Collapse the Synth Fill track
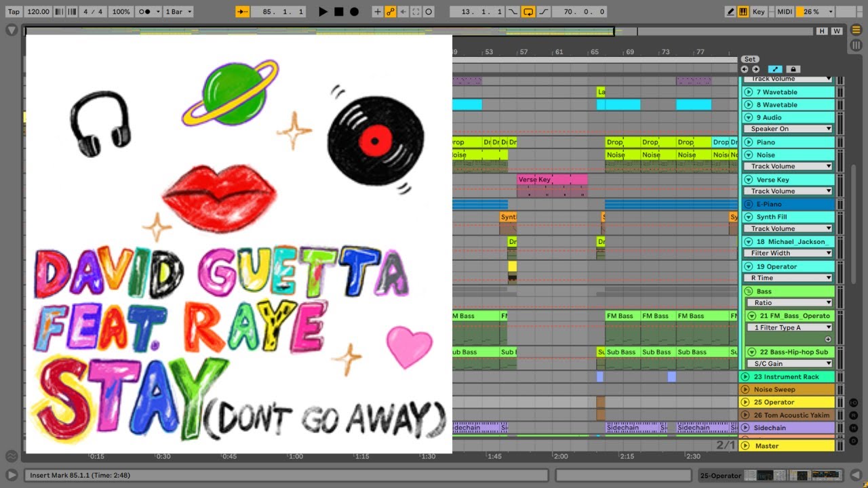This screenshot has width=868, height=488. [x=749, y=217]
